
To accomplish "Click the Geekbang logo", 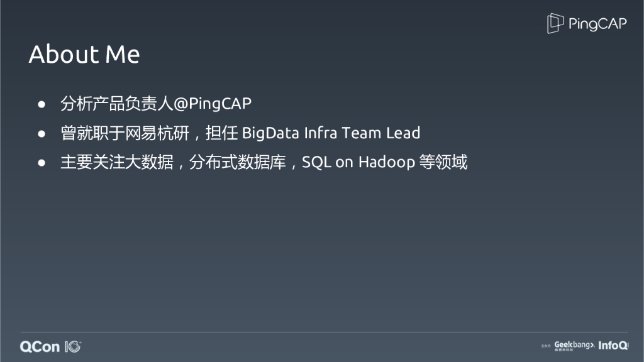I will [x=574, y=346].
